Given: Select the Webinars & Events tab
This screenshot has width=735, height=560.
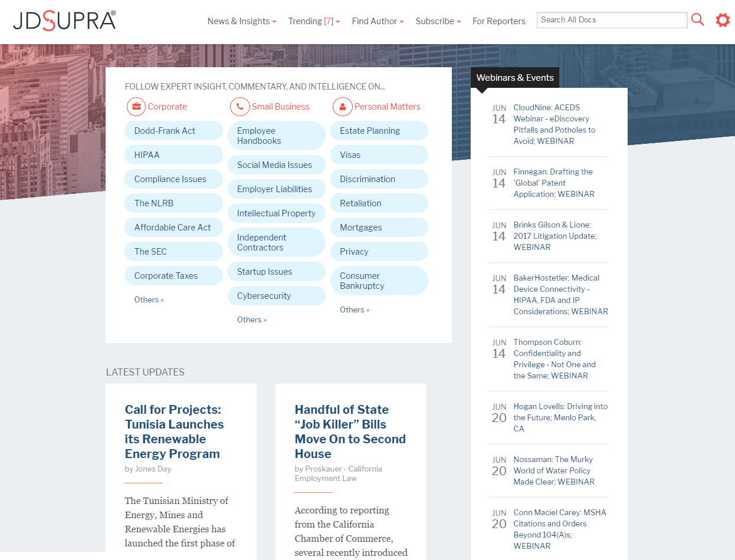Looking at the screenshot, I should pos(515,78).
